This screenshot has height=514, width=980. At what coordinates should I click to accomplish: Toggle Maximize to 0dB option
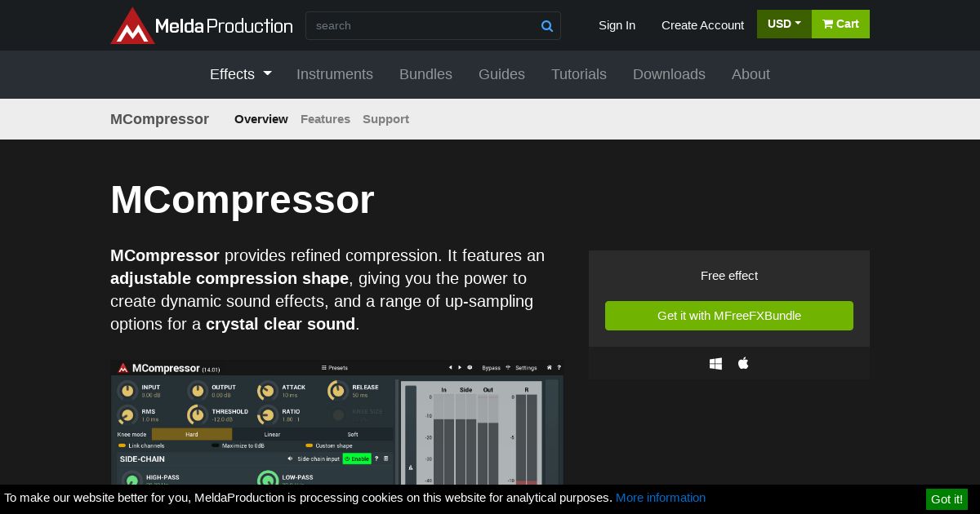238,445
